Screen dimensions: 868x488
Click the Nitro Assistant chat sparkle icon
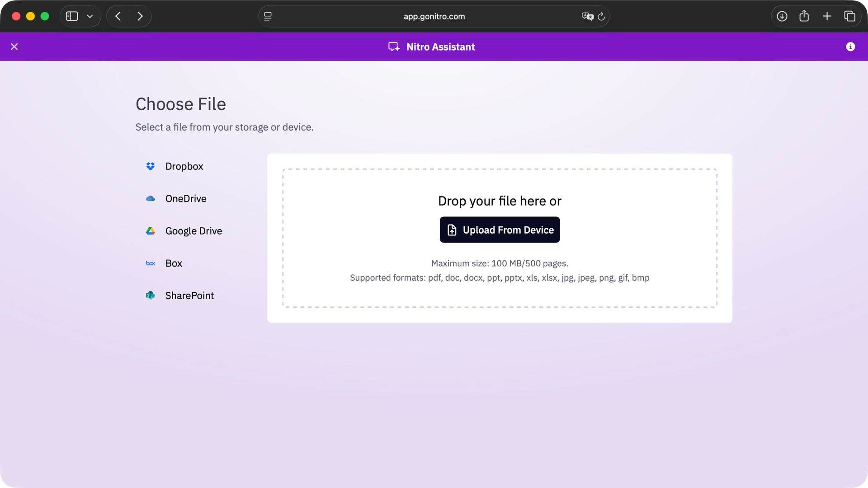coord(394,47)
